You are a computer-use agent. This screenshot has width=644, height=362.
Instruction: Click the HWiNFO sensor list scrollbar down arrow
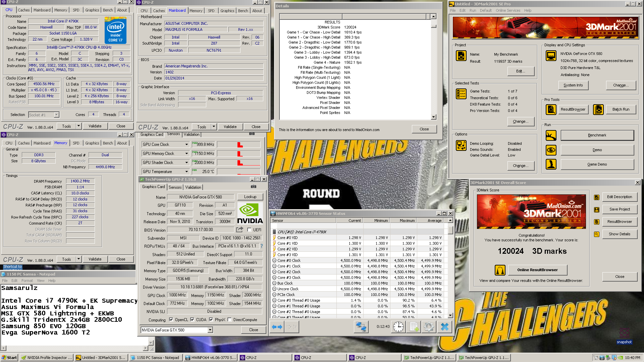tap(450, 315)
